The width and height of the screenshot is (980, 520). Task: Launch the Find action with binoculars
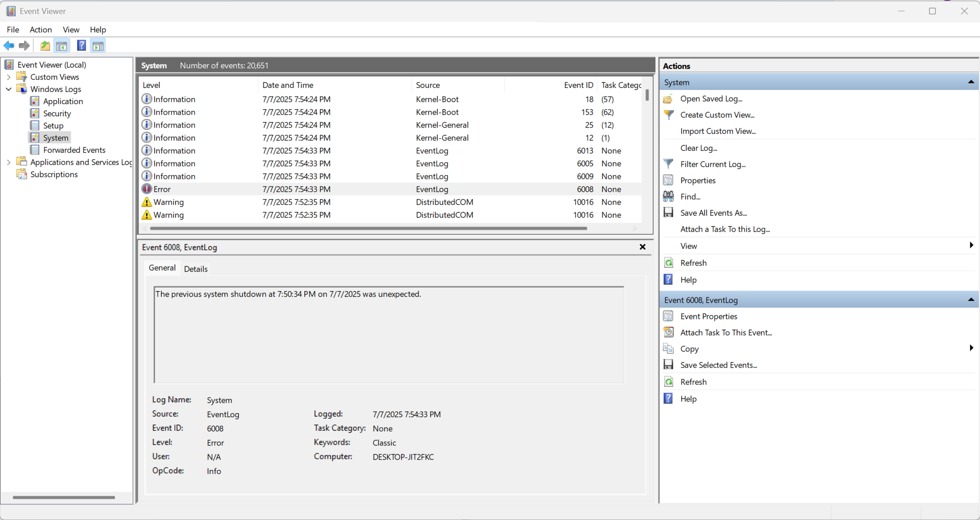pos(690,196)
